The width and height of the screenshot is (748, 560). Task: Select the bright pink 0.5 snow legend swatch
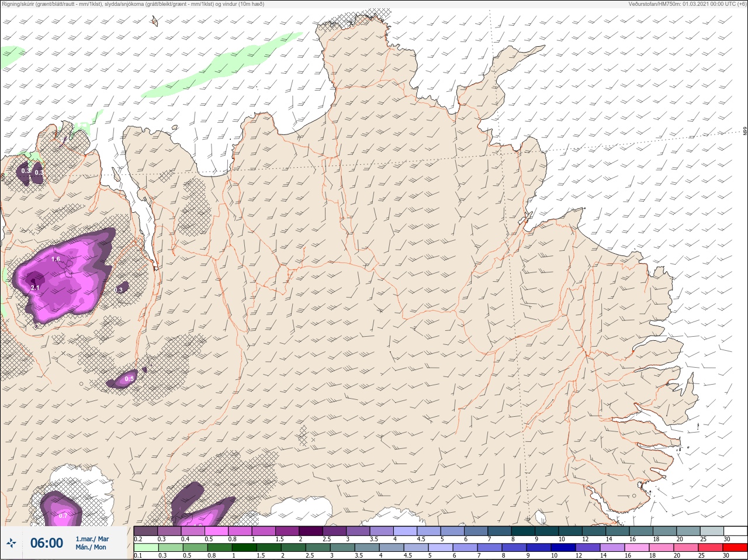tap(217, 531)
